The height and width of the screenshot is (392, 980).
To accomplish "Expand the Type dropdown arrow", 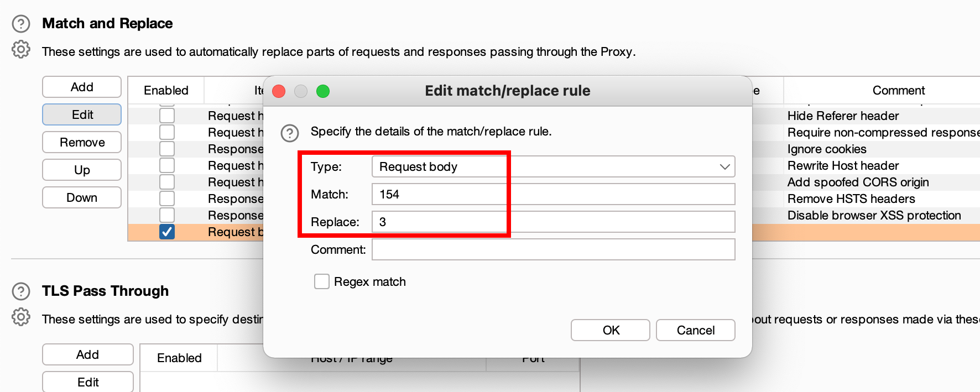I will point(724,166).
